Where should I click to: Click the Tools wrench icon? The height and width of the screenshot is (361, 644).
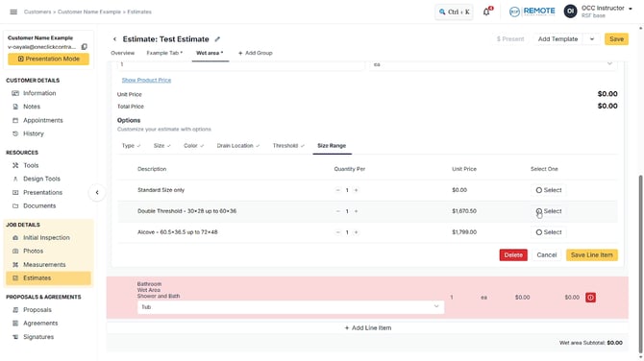point(15,165)
